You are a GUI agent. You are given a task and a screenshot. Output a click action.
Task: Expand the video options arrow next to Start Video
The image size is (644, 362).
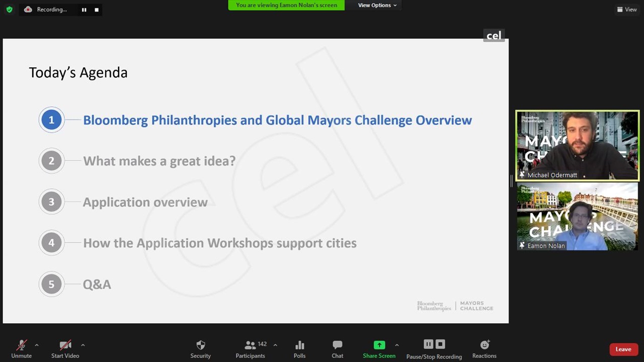pyautogui.click(x=83, y=345)
